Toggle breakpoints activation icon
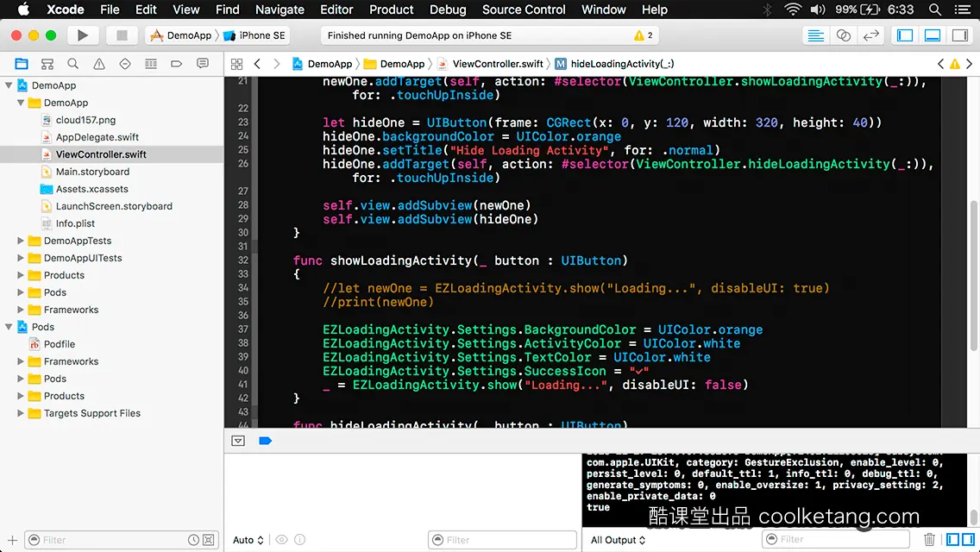This screenshot has width=980, height=552. 265,441
